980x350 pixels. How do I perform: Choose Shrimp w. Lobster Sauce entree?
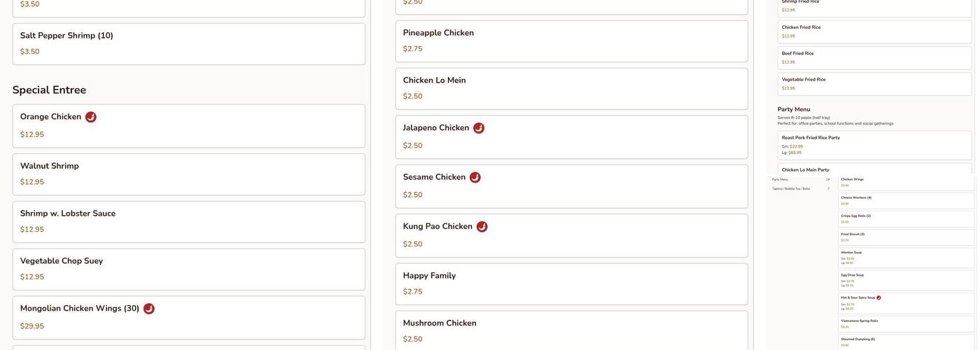click(188, 222)
